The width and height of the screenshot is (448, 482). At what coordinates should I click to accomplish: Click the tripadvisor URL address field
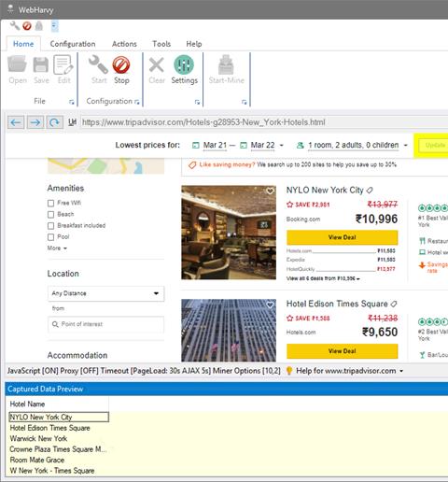pos(264,122)
